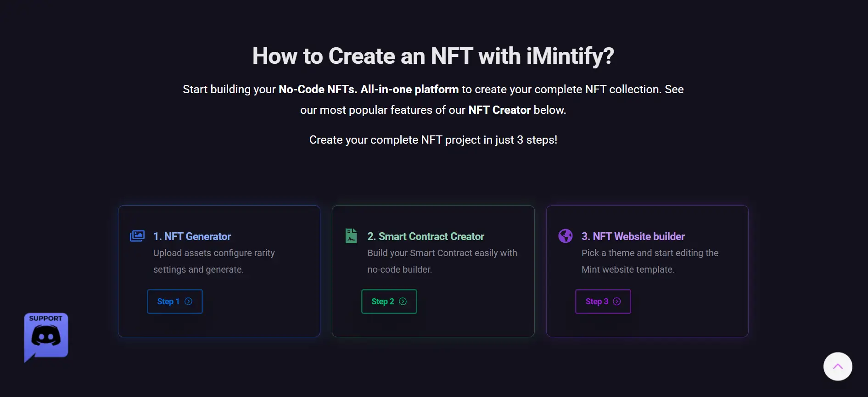This screenshot has width=868, height=397.
Task: Click the 'Pick a theme' description text
Action: 650,253
